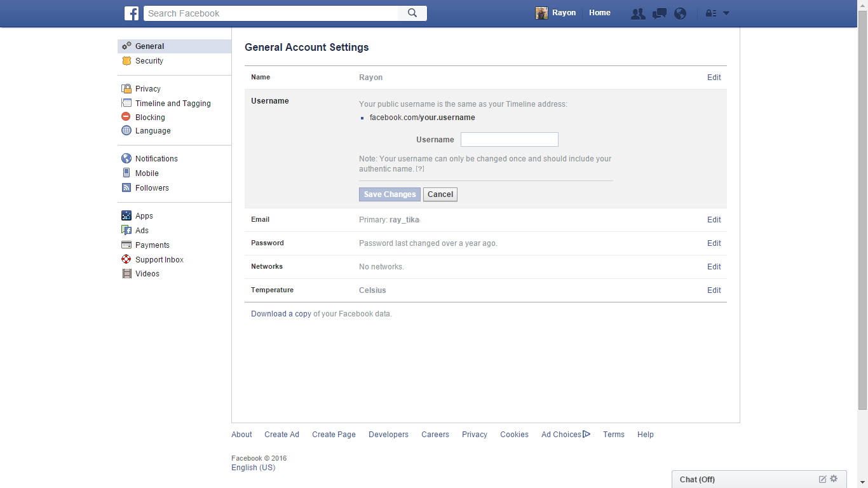Click the Facebook logo icon
The width and height of the screenshot is (868, 488).
pyautogui.click(x=132, y=13)
